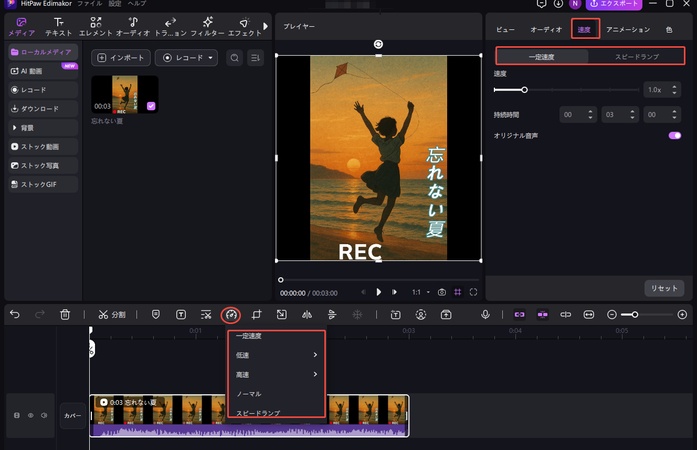The width and height of the screenshot is (697, 450).
Task: Click the インポート button
Action: (x=120, y=58)
